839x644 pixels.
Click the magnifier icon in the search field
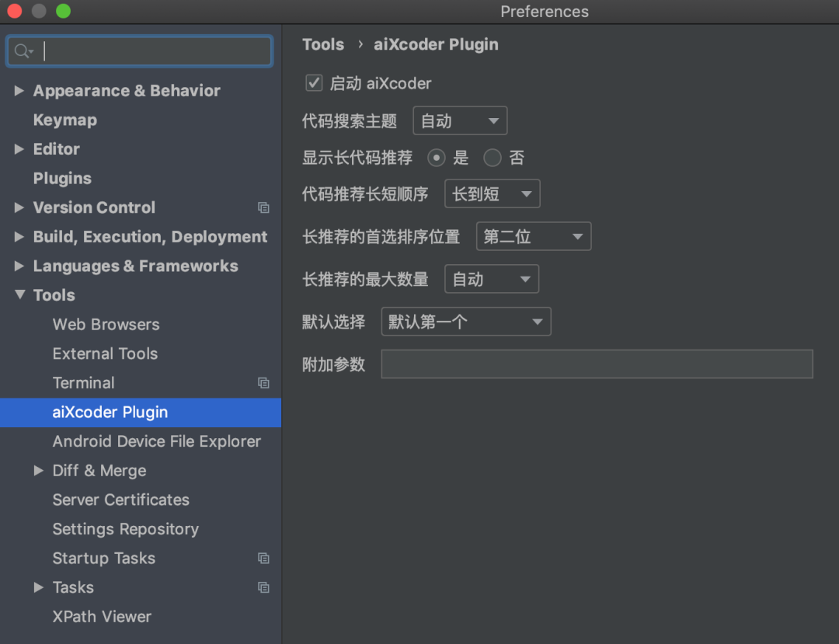point(23,50)
